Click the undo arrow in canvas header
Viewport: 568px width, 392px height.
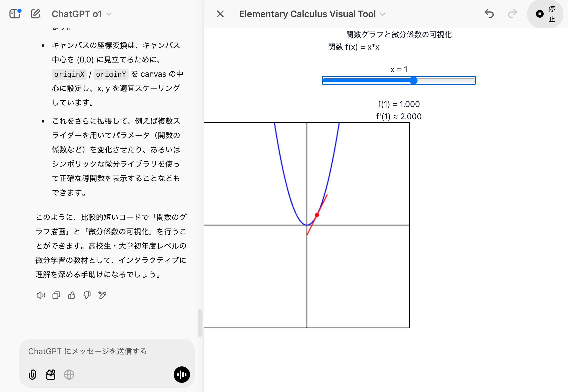489,14
